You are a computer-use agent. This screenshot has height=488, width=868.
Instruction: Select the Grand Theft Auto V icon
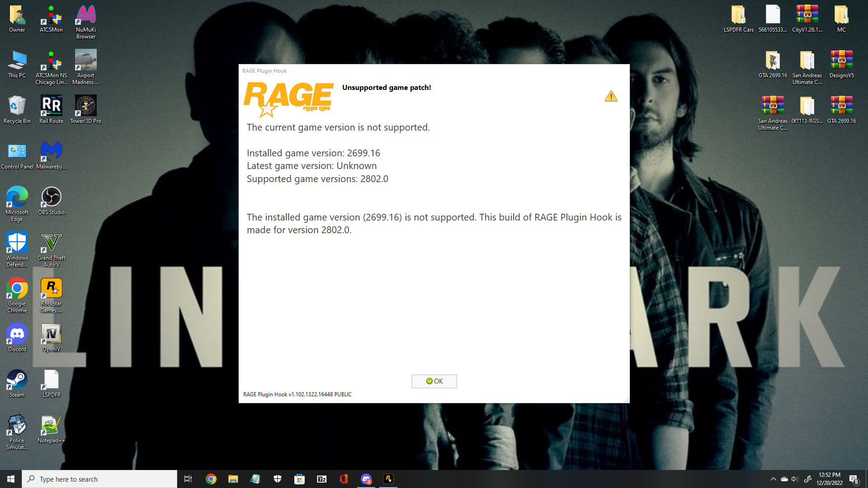pyautogui.click(x=51, y=244)
